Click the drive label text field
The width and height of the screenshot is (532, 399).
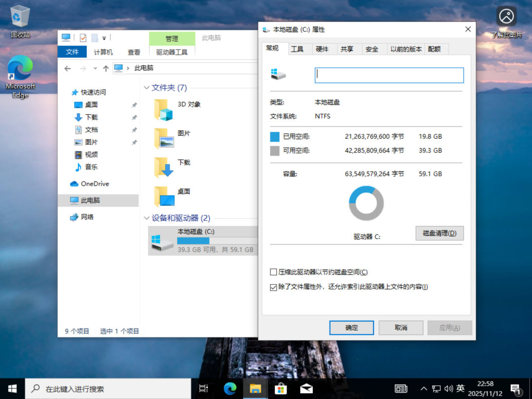(389, 75)
